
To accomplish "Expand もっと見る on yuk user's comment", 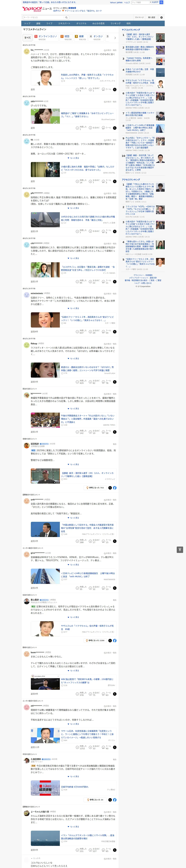I will point(73,518).
